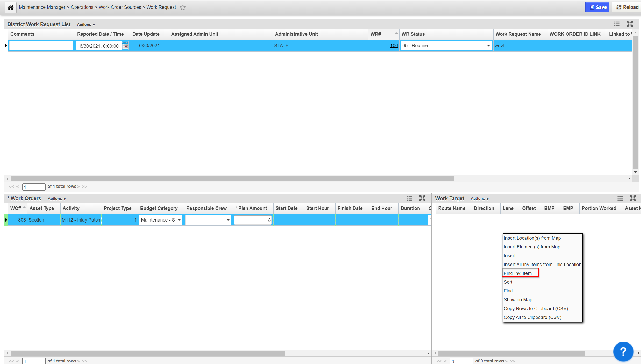Choose Find Inv. Item from context menu
Image resolution: width=641 pixels, height=364 pixels.
coord(517,273)
